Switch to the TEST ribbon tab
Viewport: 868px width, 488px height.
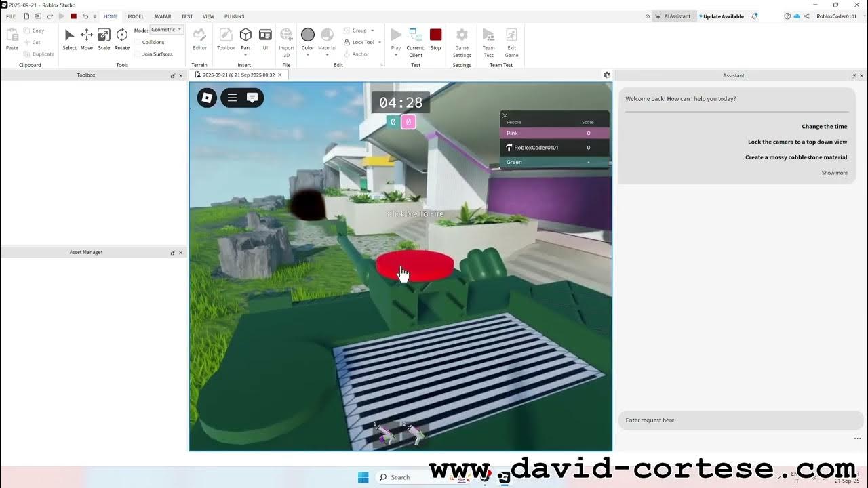click(x=187, y=16)
